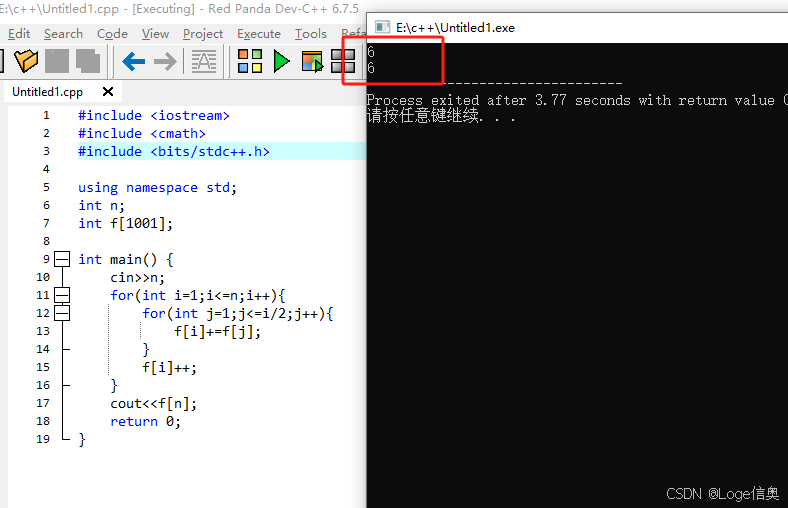The height and width of the screenshot is (508, 788).
Task: Open the Execute menu
Action: [x=259, y=34]
